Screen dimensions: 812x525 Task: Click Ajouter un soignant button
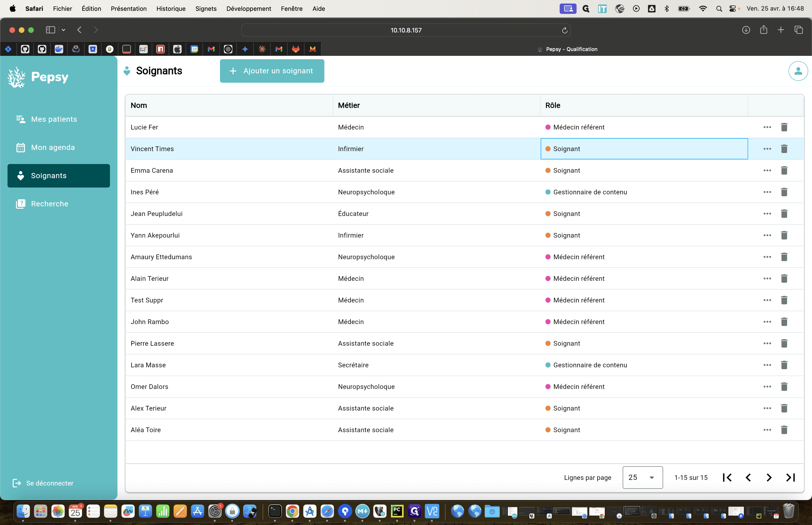(272, 71)
